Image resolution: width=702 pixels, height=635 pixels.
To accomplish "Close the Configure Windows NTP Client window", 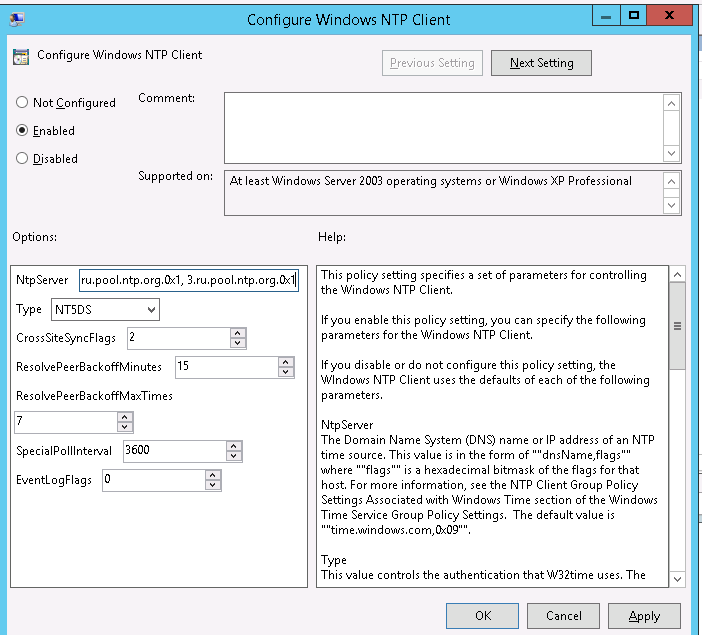I will (669, 16).
